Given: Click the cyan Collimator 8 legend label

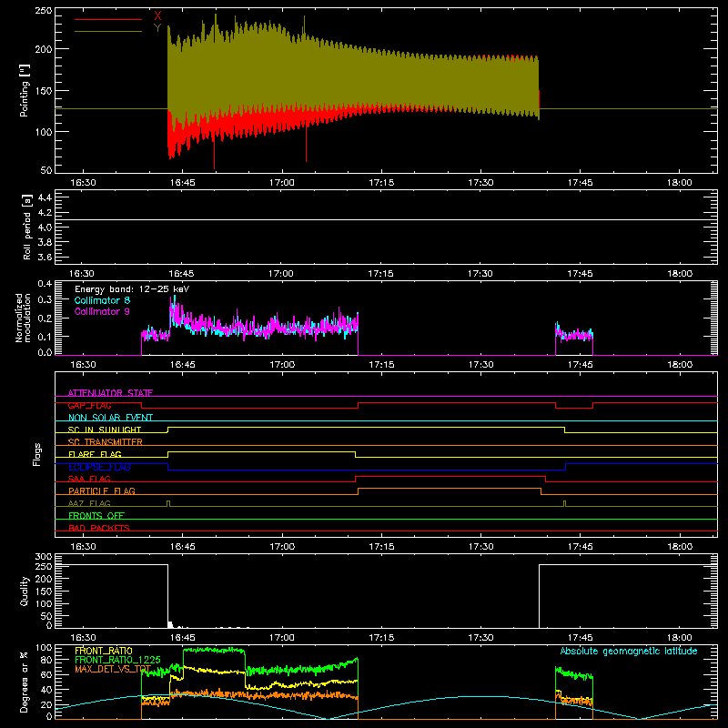Looking at the screenshot, I should [102, 300].
